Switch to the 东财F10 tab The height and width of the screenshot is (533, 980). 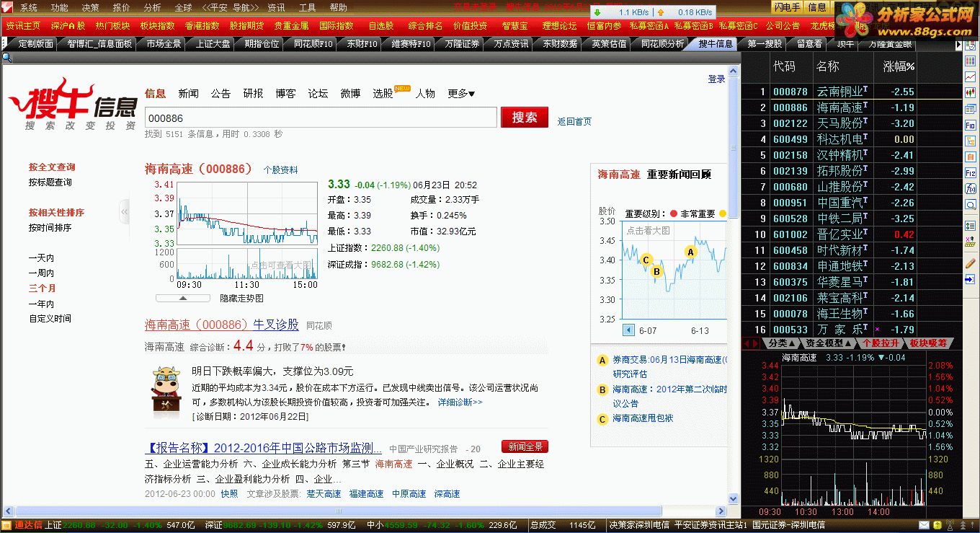pos(362,44)
